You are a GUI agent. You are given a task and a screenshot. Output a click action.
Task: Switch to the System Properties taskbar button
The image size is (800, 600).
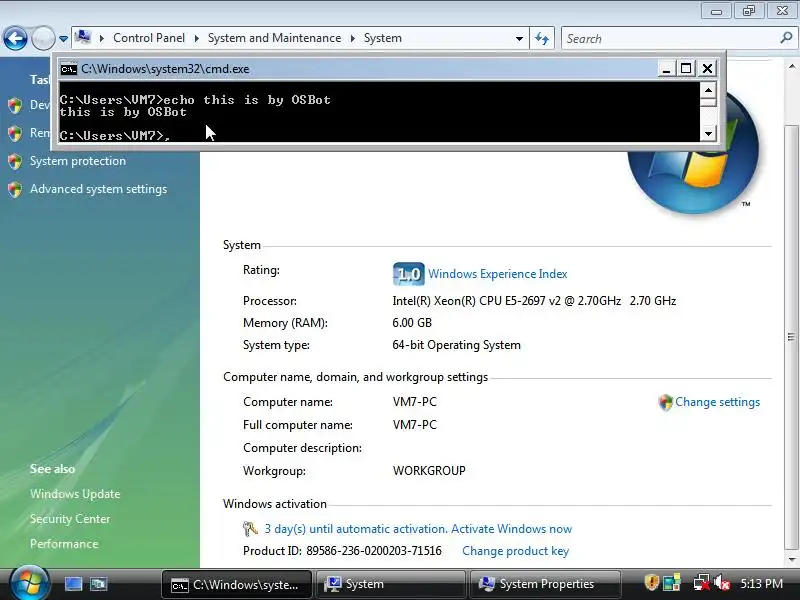pos(545,584)
